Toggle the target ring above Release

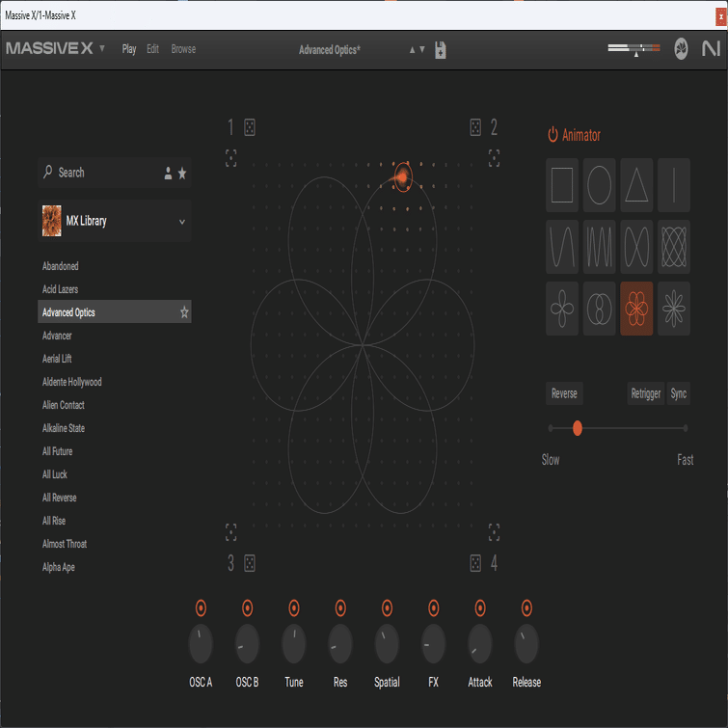[x=526, y=607]
